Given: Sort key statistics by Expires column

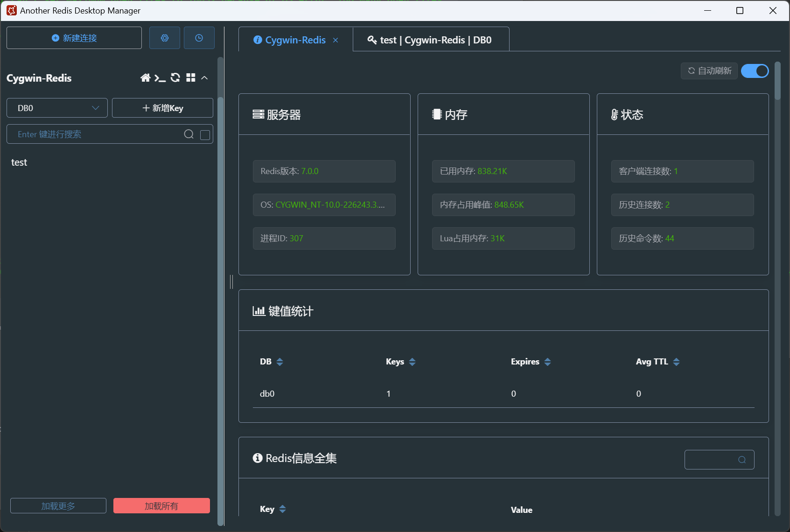Looking at the screenshot, I should (x=547, y=362).
